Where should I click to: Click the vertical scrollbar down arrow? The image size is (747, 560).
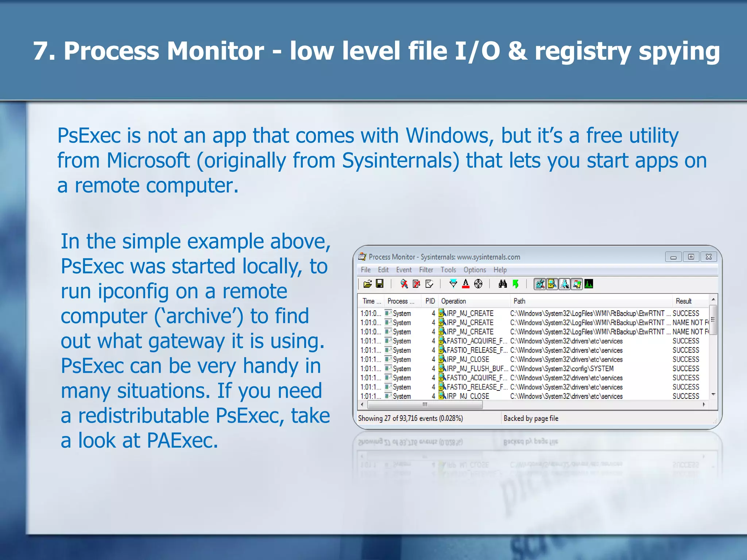pos(713,395)
